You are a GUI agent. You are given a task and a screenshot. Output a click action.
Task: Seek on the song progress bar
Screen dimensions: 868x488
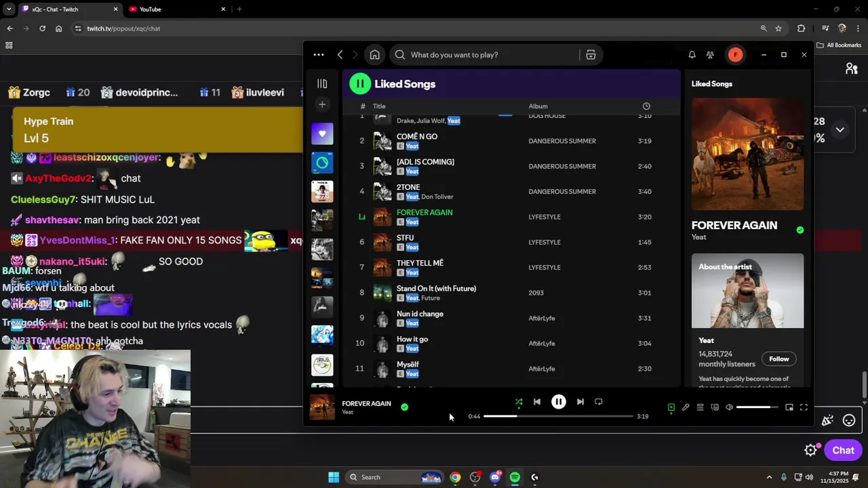click(x=559, y=416)
